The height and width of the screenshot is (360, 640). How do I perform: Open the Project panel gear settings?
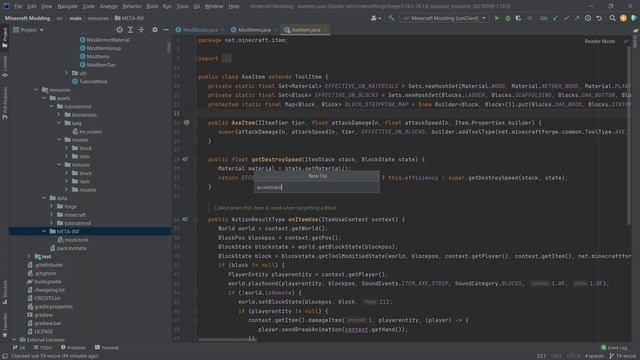click(x=155, y=30)
